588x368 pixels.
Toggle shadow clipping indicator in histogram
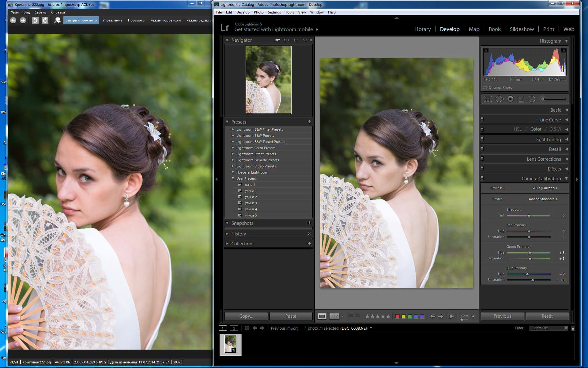(x=486, y=50)
